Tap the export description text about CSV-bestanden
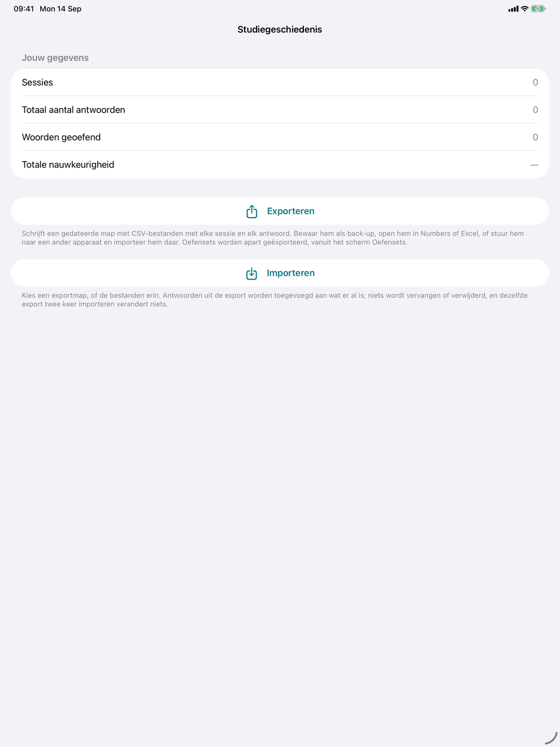This screenshot has height=747, width=560. click(273, 238)
